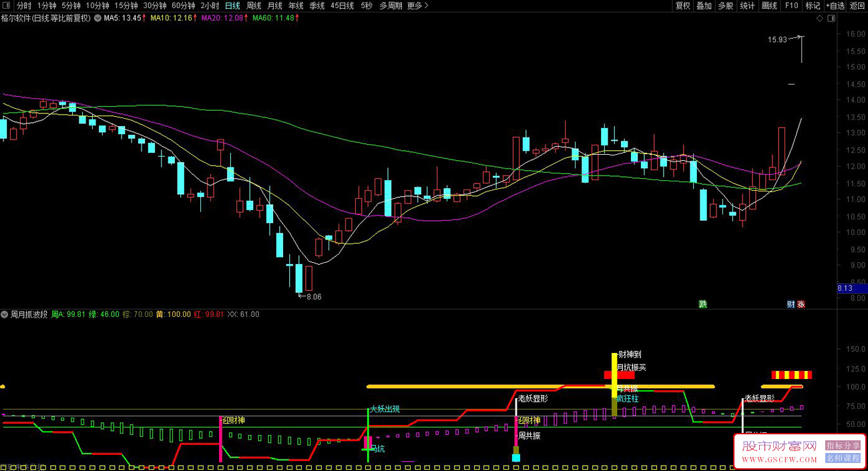Click the 财 indicator badge on the chart
The width and height of the screenshot is (868, 471).
(791, 304)
